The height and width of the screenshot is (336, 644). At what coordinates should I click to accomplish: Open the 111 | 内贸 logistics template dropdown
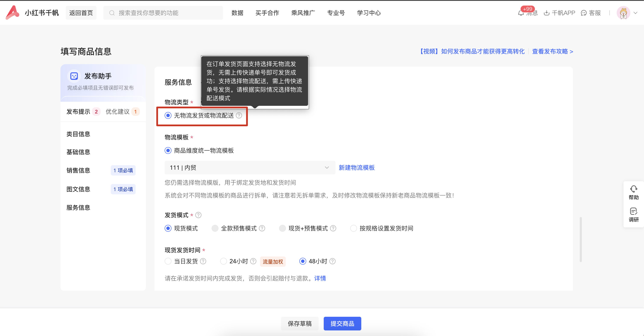click(250, 167)
